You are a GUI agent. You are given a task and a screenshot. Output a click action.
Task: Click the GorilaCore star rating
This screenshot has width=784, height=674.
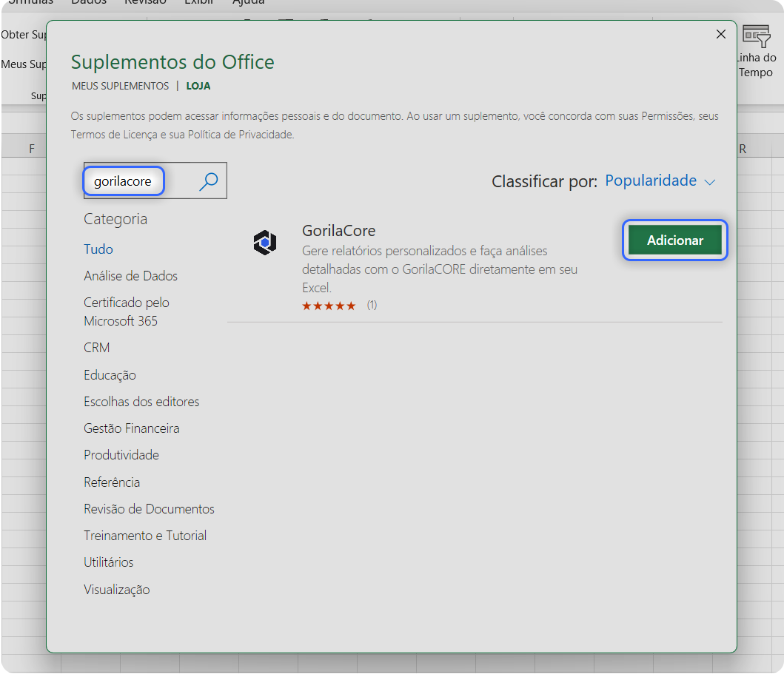[x=329, y=306]
